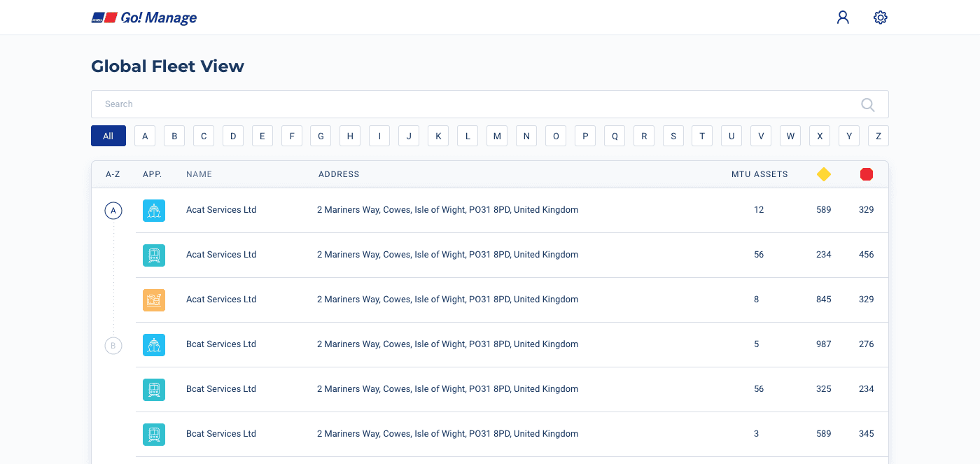
Task: Sort by the NAME column header
Action: 199,174
